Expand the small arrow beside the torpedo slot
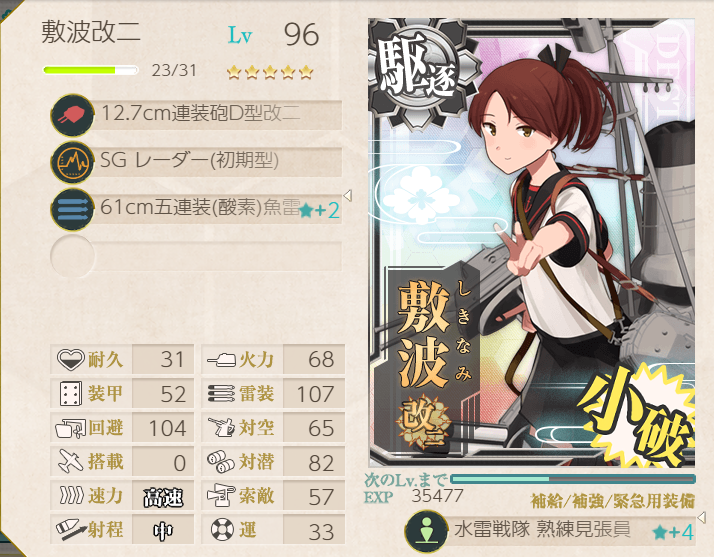This screenshot has width=714, height=557. click(x=347, y=196)
